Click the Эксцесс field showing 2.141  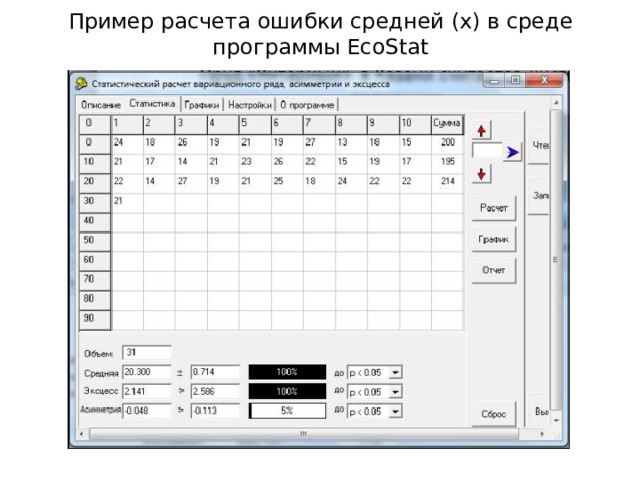[147, 392]
